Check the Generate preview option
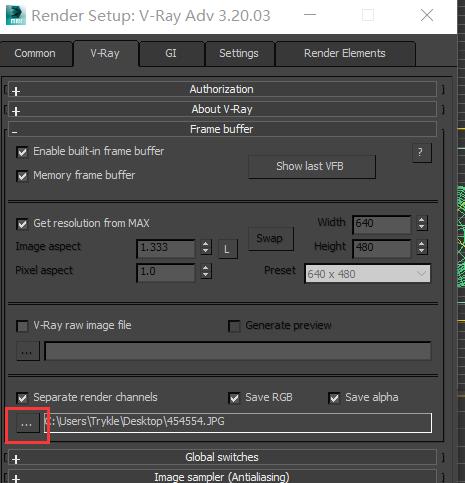 [234, 326]
